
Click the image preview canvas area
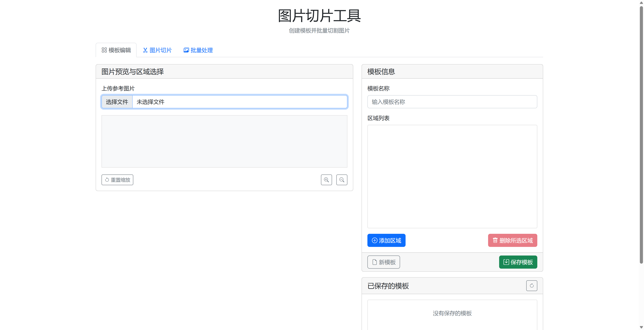click(224, 141)
